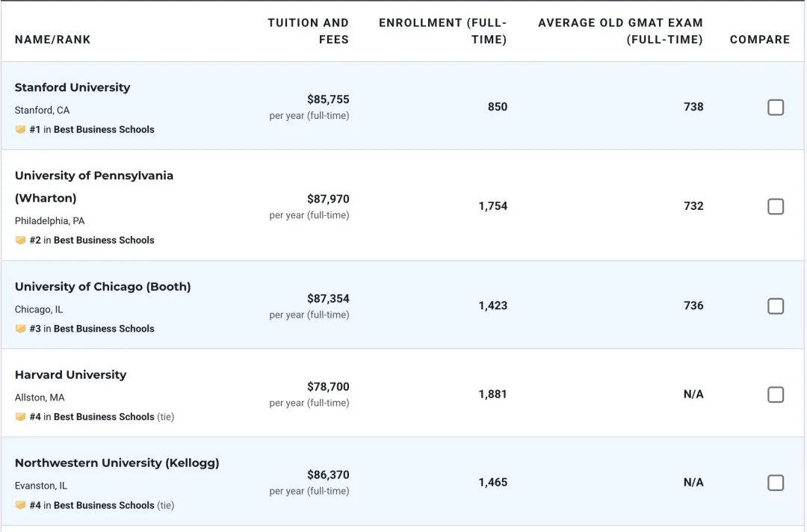Click Stanford's Best Business Schools ranking link
This screenshot has height=532, width=807.
pos(104,129)
